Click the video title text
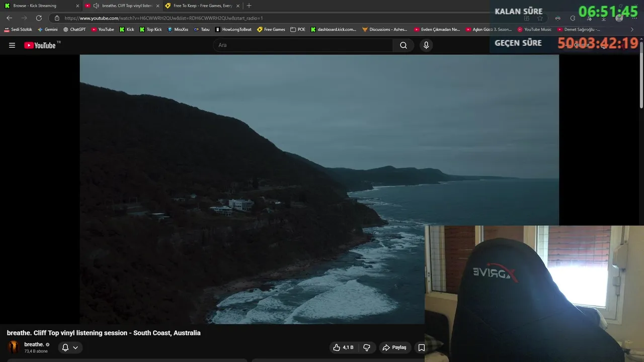Image resolution: width=644 pixels, height=362 pixels. coord(104,333)
